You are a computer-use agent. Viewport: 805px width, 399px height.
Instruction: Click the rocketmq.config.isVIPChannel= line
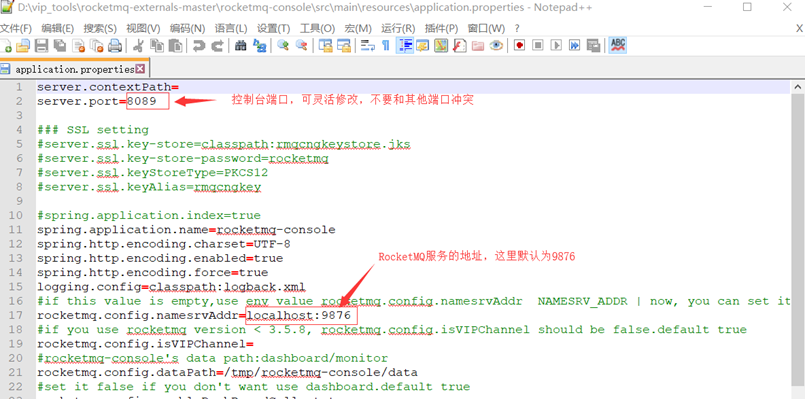(x=145, y=344)
